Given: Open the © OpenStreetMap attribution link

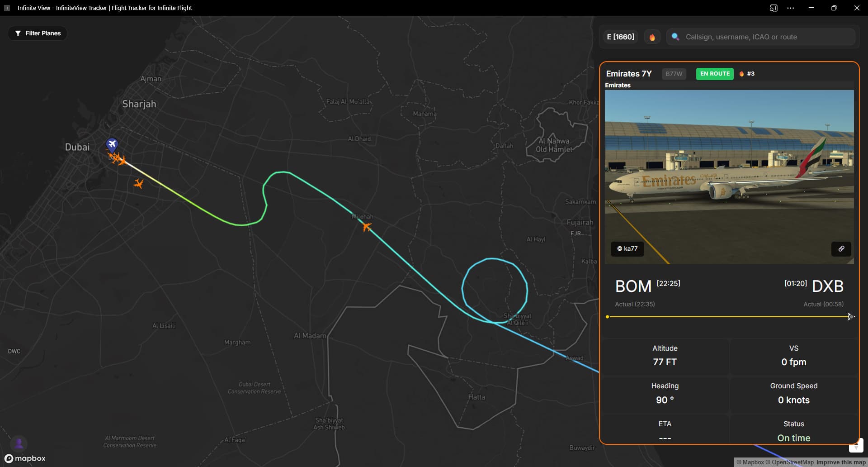Looking at the screenshot, I should pyautogui.click(x=789, y=462).
